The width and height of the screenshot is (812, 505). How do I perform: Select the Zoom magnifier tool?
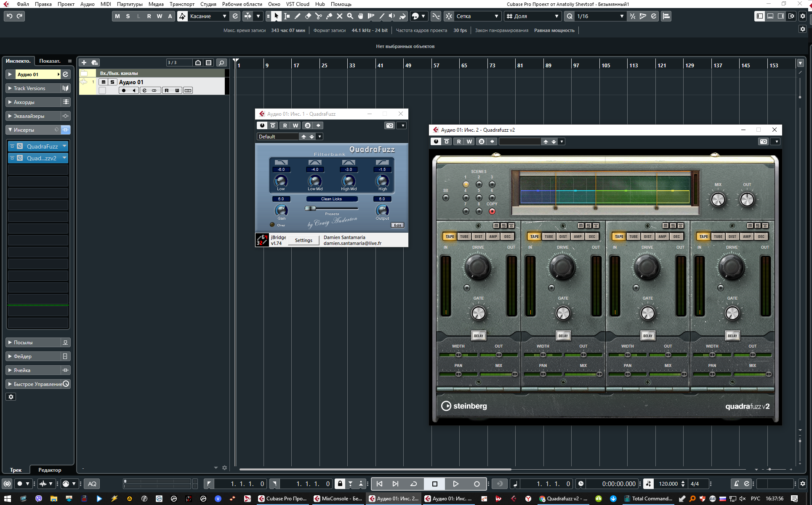tap(350, 16)
